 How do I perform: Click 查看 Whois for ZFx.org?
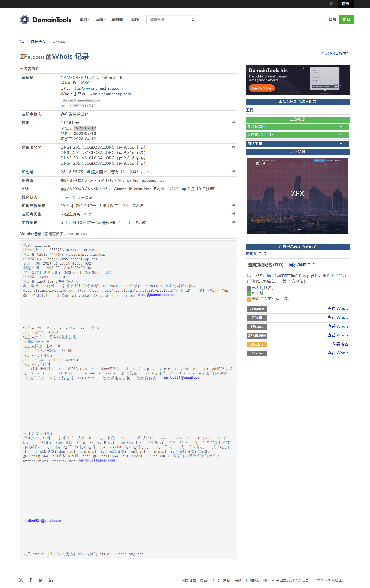338,326
